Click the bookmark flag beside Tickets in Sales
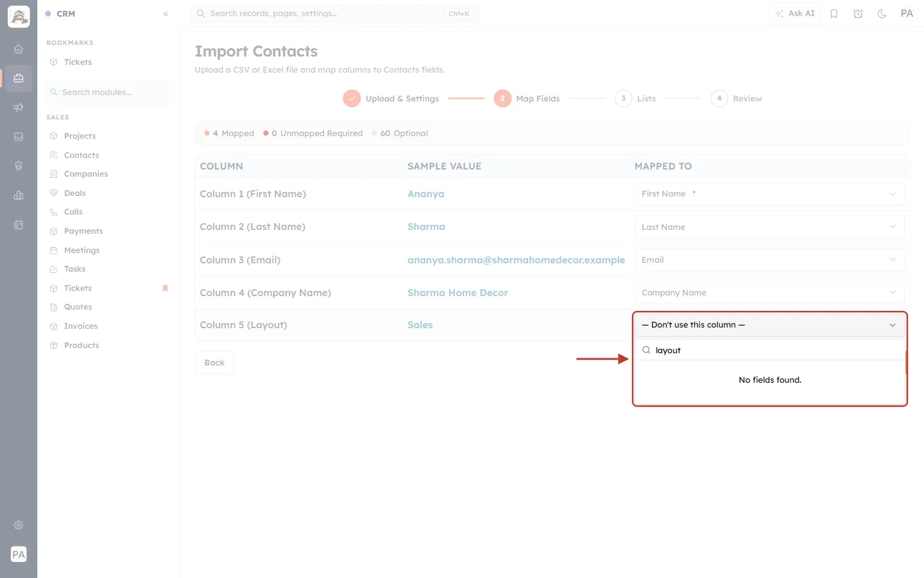Image resolution: width=924 pixels, height=578 pixels. 165,288
